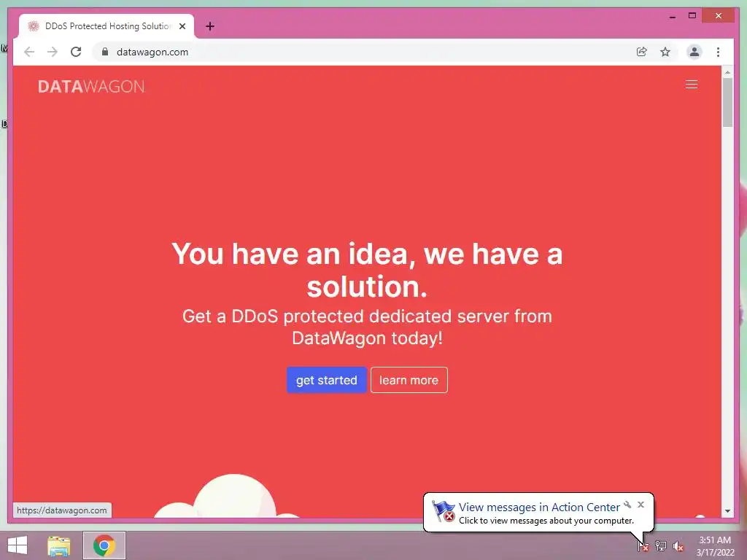Click the scrollbar up arrow
The image size is (747, 560).
point(727,72)
